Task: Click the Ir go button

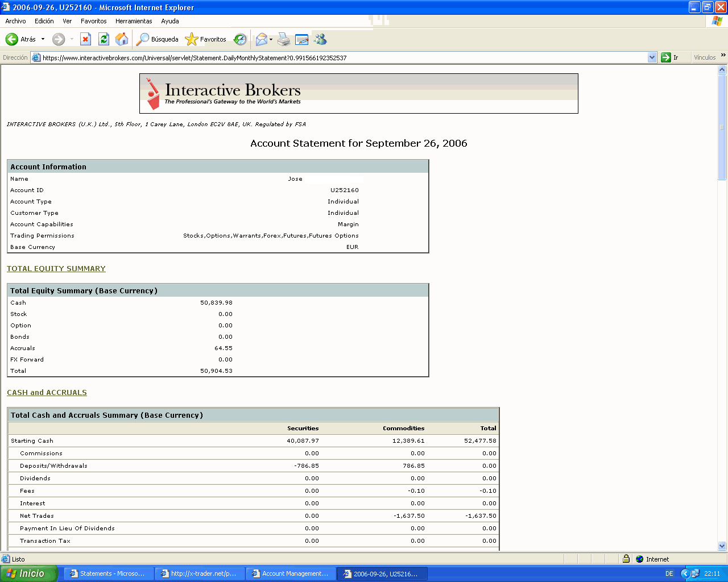Action: click(x=670, y=57)
